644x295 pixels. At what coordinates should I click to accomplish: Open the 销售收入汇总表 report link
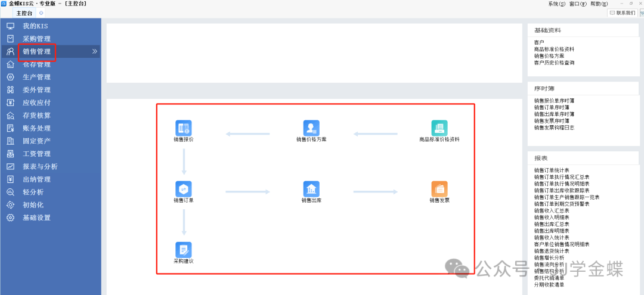tap(552, 210)
